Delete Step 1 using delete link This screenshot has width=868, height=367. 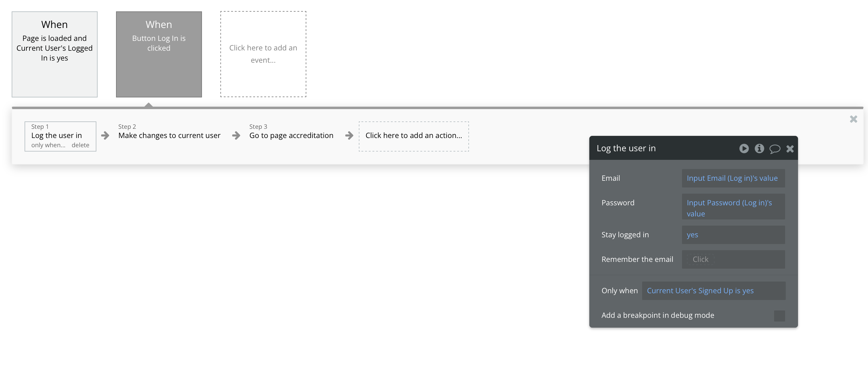coord(80,145)
